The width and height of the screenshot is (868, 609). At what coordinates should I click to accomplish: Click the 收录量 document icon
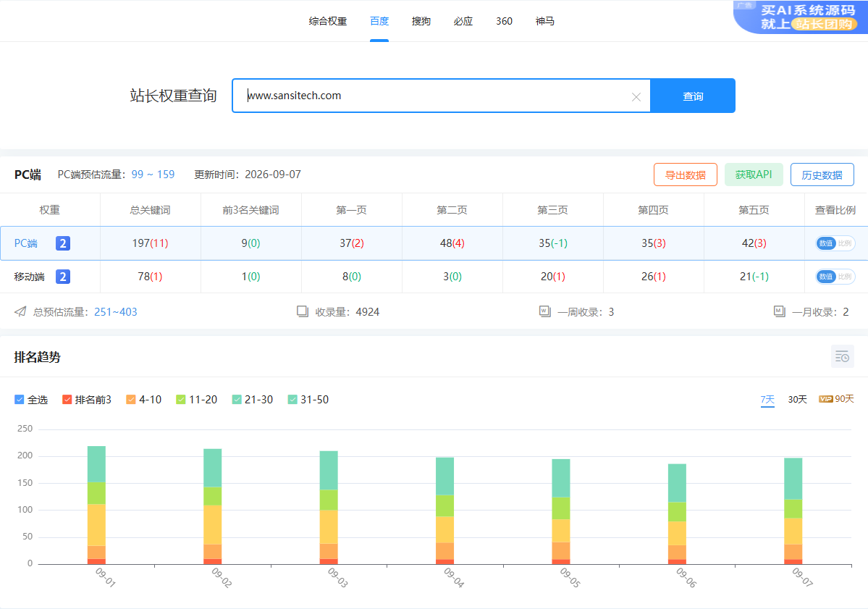pyautogui.click(x=303, y=311)
